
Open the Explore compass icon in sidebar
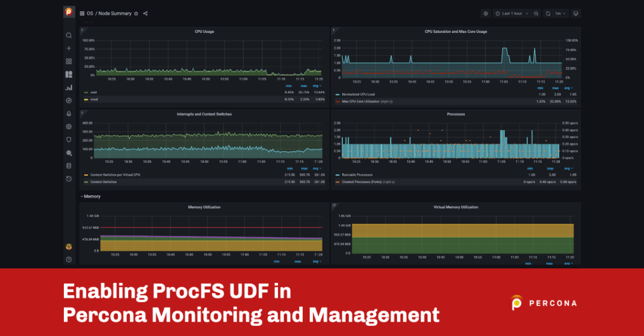pyautogui.click(x=68, y=100)
